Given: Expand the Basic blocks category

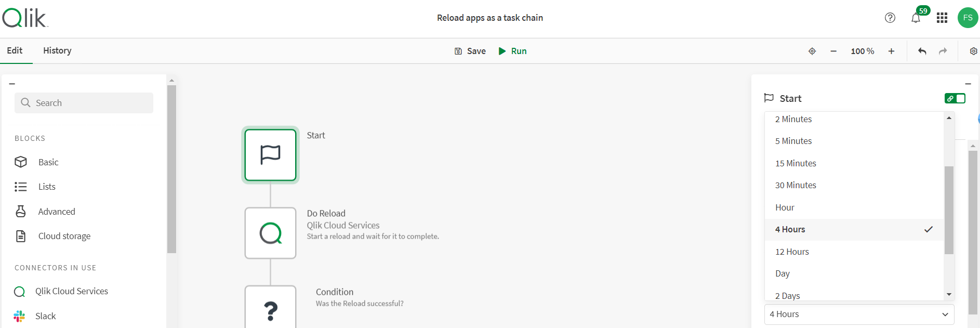Looking at the screenshot, I should point(48,162).
